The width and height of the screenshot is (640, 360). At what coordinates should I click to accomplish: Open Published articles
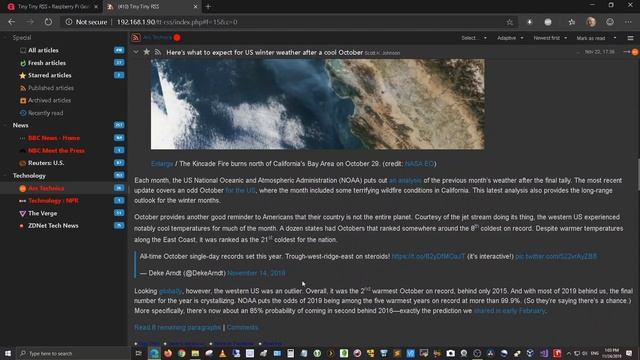pyautogui.click(x=51, y=88)
